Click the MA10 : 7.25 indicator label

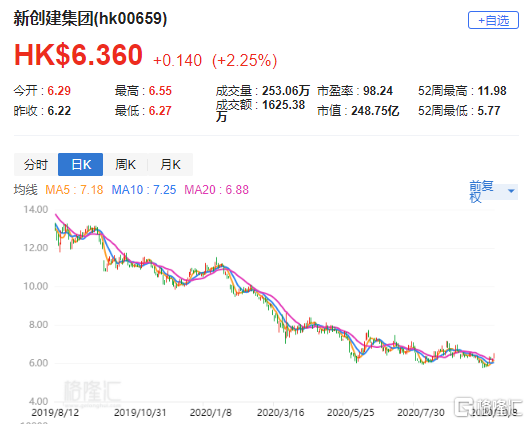coord(144,190)
